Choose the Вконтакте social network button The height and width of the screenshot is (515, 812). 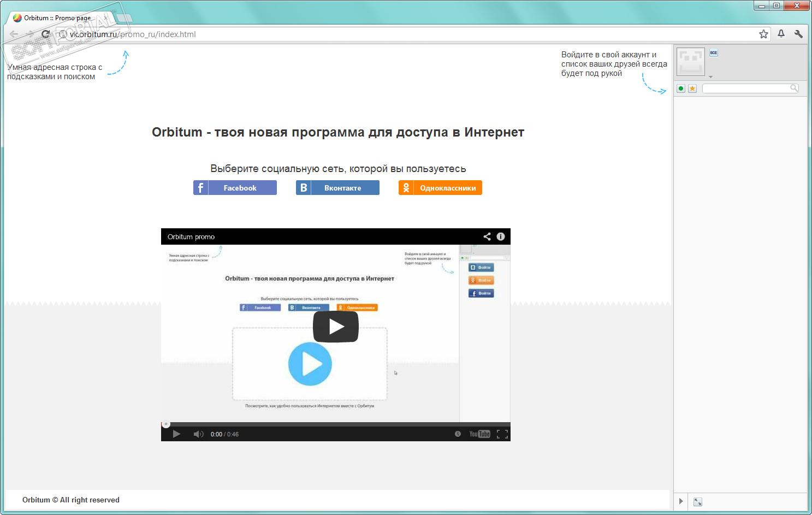337,188
